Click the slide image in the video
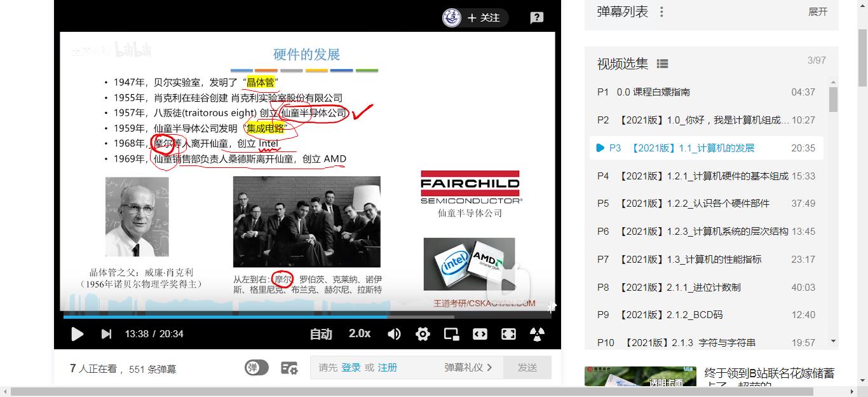The height and width of the screenshot is (397, 868). [308, 171]
